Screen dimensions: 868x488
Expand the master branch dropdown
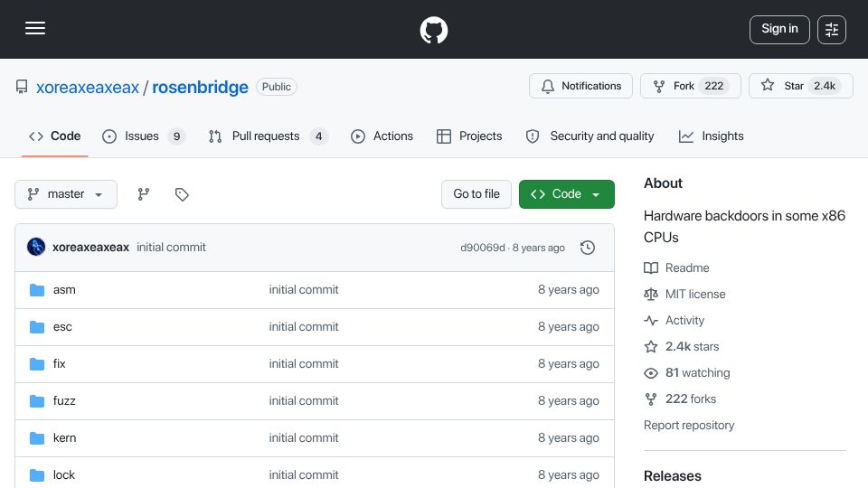[x=66, y=194]
